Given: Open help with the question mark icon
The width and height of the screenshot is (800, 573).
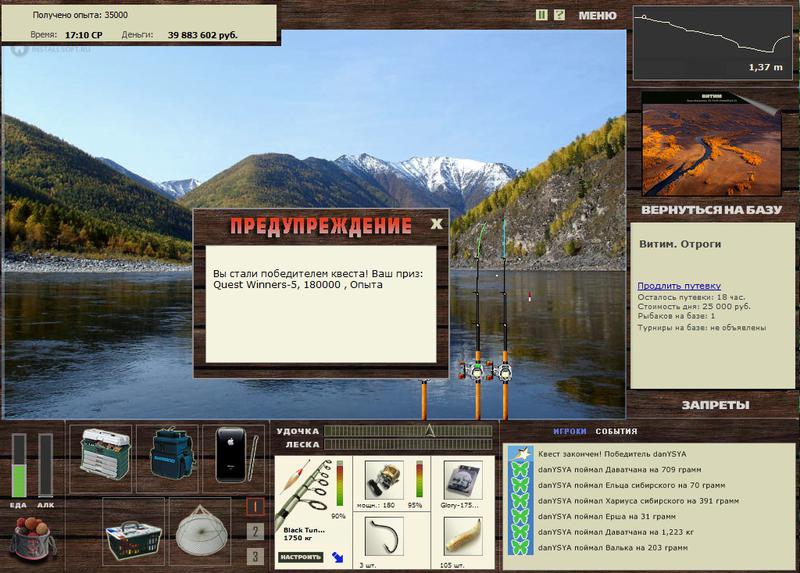Looking at the screenshot, I should 559,15.
